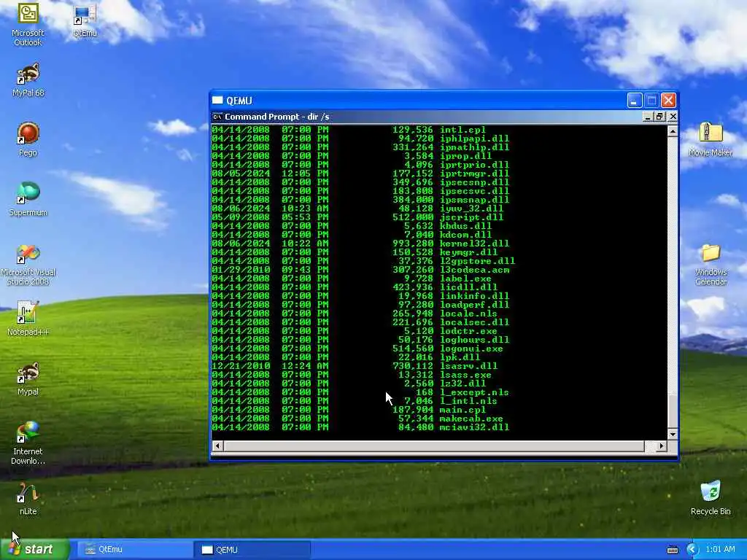Click the l_except.nls entry
The height and width of the screenshot is (560, 747).
[474, 392]
